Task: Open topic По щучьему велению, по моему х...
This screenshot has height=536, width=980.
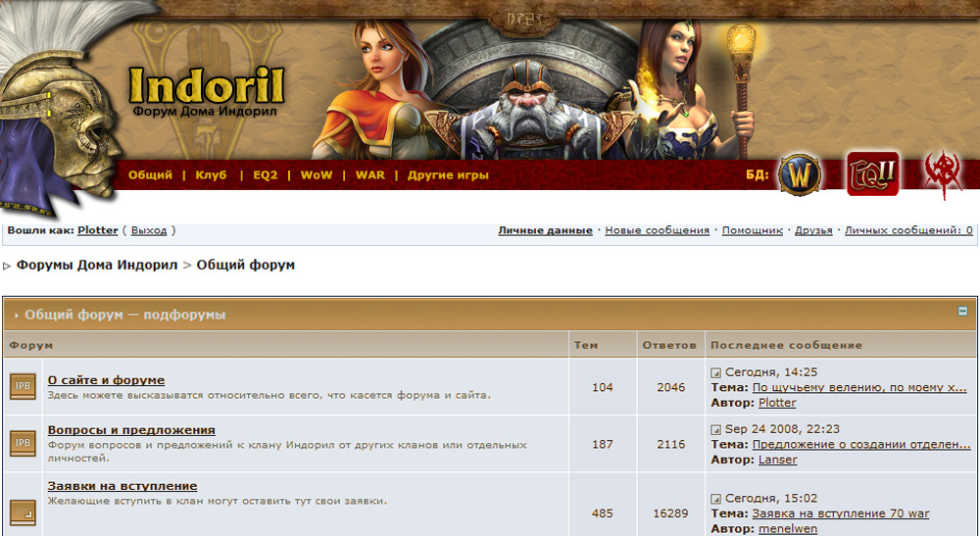Action: tap(859, 387)
